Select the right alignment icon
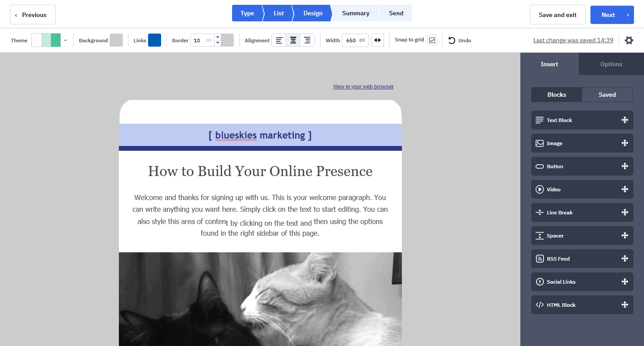Screen dimensions: 644x346 [307, 41]
